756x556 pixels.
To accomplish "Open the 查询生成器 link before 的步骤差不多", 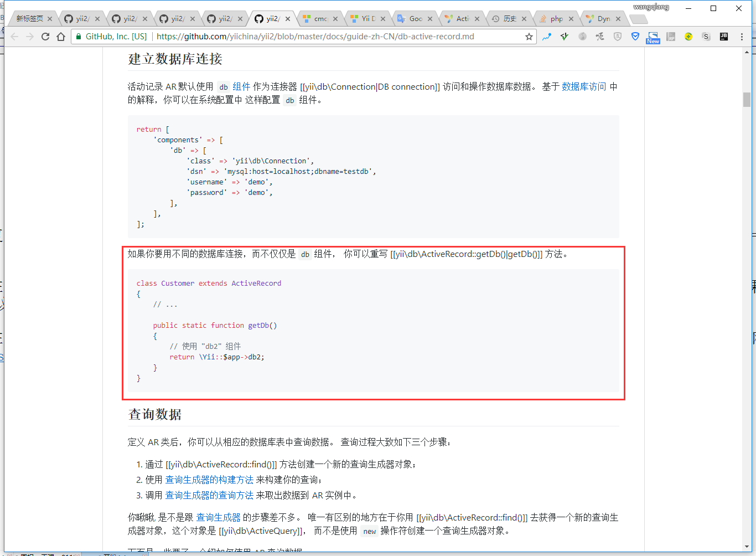I will [x=219, y=517].
